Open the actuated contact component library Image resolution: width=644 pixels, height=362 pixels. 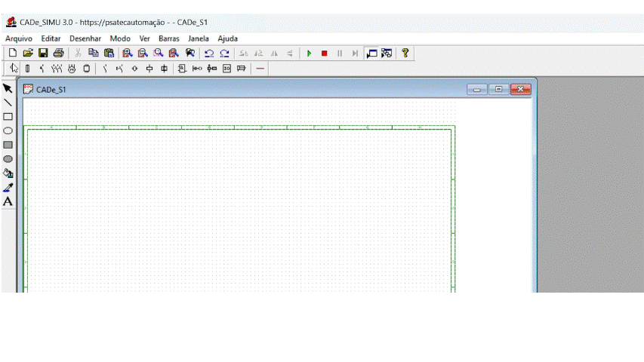tap(119, 69)
